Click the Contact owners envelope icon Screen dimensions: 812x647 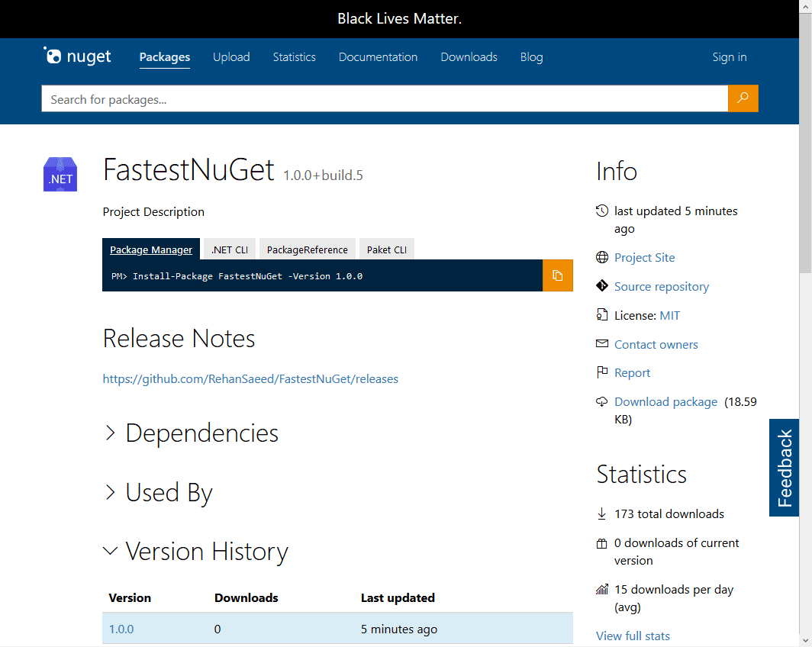[x=601, y=344]
